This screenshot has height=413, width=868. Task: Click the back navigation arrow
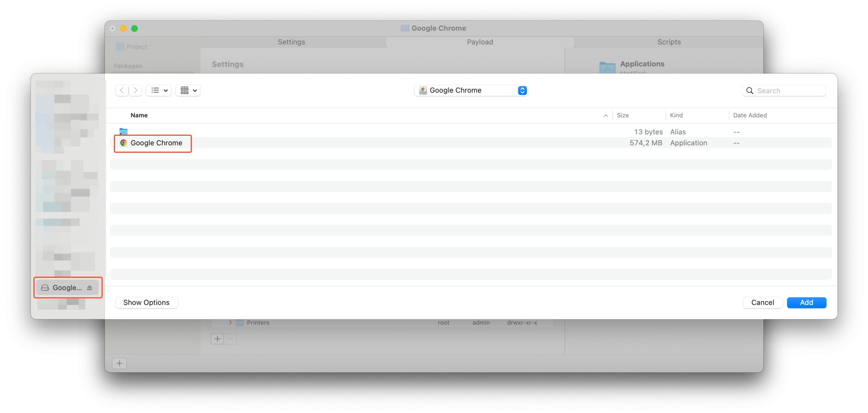coord(122,91)
